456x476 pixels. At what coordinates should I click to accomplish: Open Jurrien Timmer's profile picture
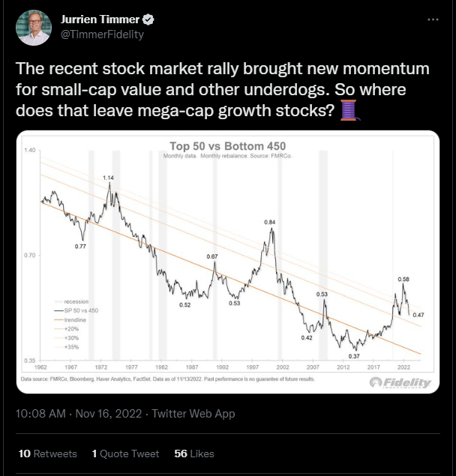click(x=34, y=28)
